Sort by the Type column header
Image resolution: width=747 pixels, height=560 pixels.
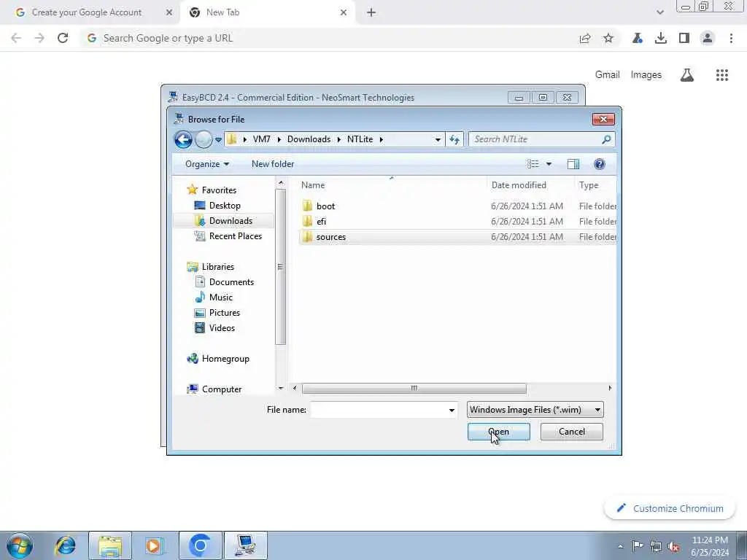595,185
